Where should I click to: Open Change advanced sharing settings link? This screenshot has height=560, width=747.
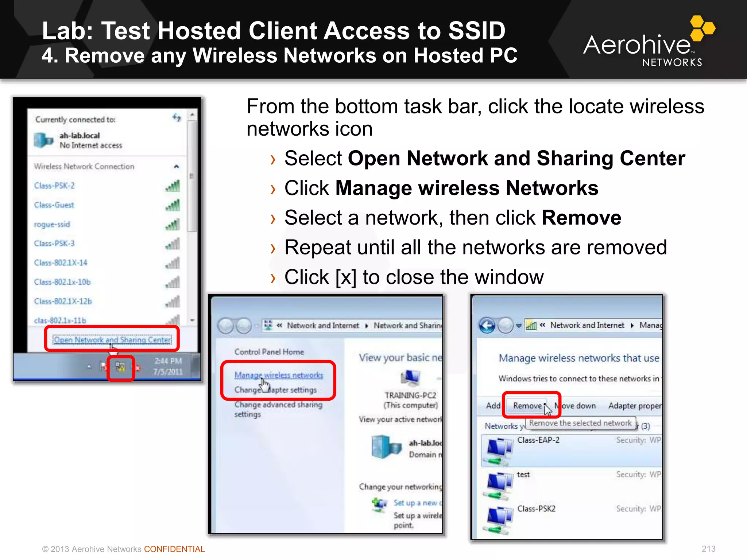tap(278, 409)
